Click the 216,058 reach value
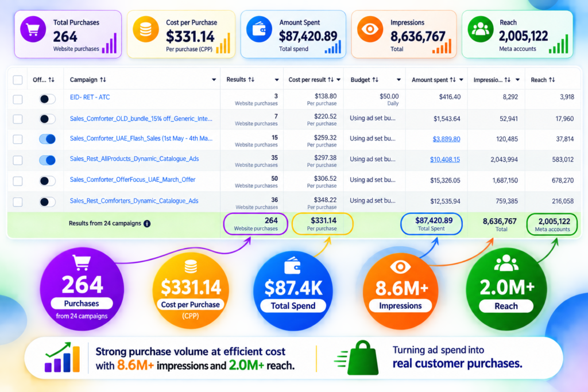588x392 pixels. (563, 201)
